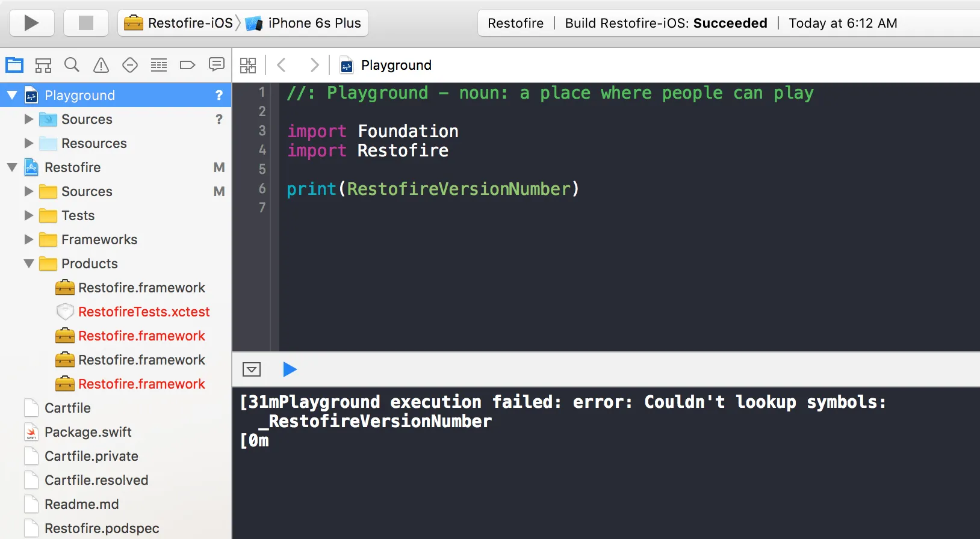This screenshot has width=980, height=539.
Task: Expand the Tests folder triangle
Action: pyautogui.click(x=29, y=215)
